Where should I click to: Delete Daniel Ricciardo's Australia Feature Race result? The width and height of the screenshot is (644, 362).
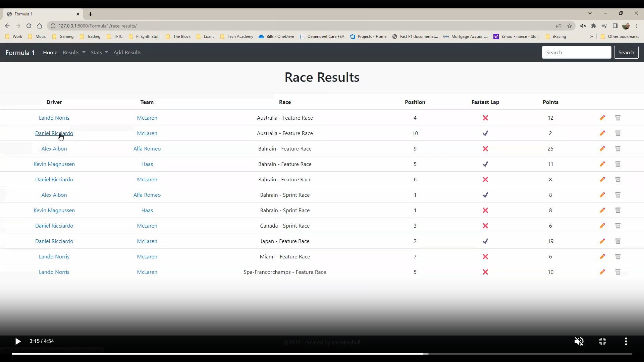tap(618, 133)
